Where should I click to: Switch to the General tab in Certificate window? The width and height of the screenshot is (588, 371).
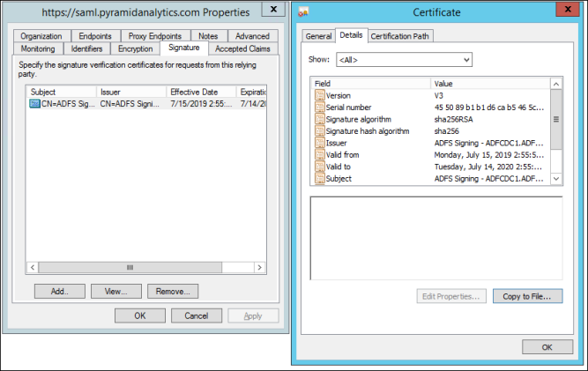(318, 36)
